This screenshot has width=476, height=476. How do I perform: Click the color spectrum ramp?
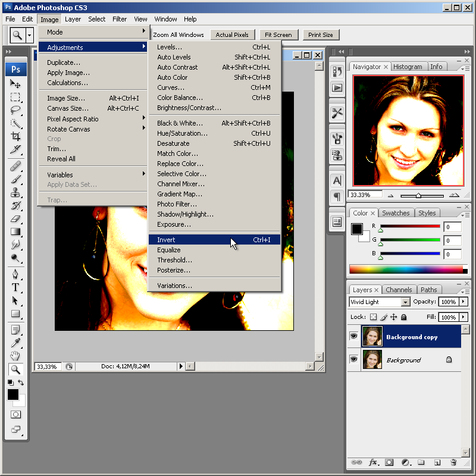[x=408, y=269]
